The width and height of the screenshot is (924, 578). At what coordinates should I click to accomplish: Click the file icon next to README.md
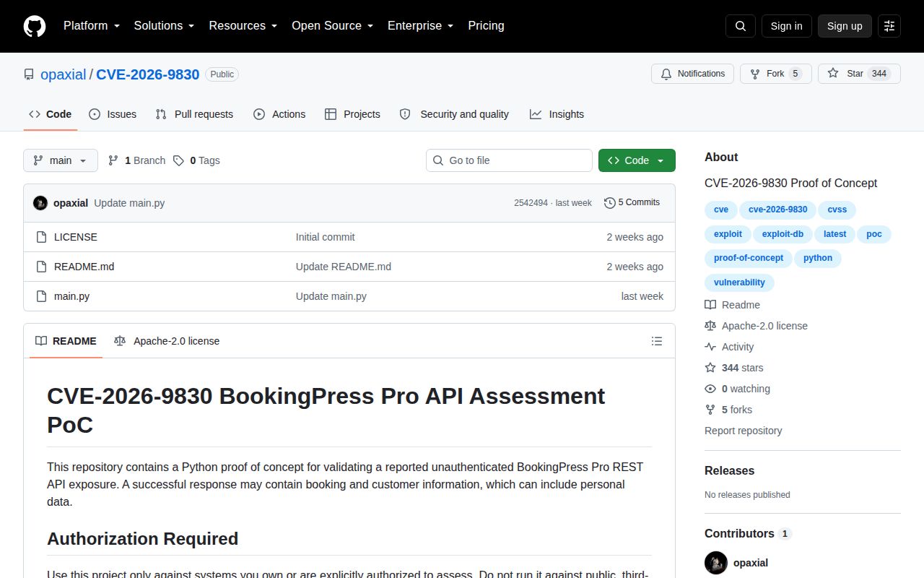point(41,267)
